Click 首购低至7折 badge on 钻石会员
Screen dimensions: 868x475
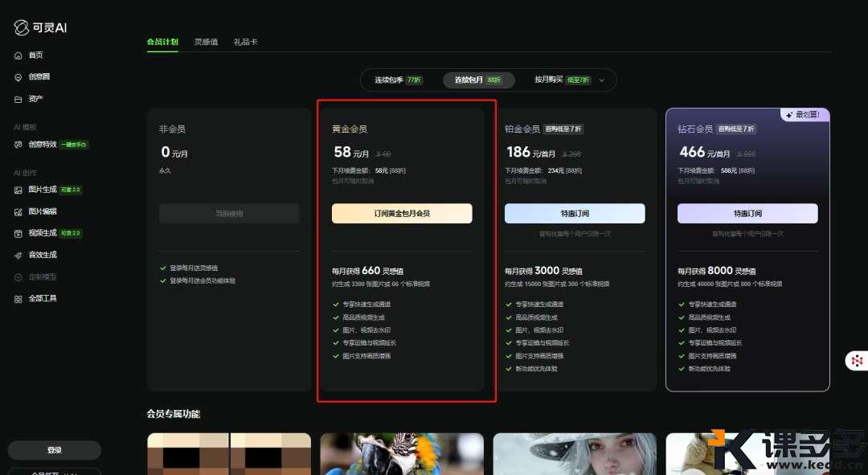(x=736, y=129)
